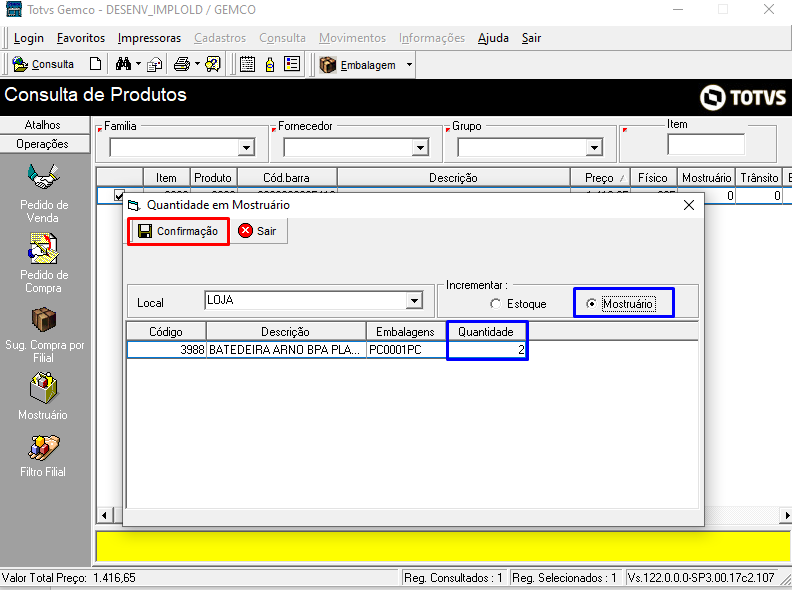Expand the Grupo combo box
This screenshot has height=590, width=792.
pyautogui.click(x=594, y=148)
